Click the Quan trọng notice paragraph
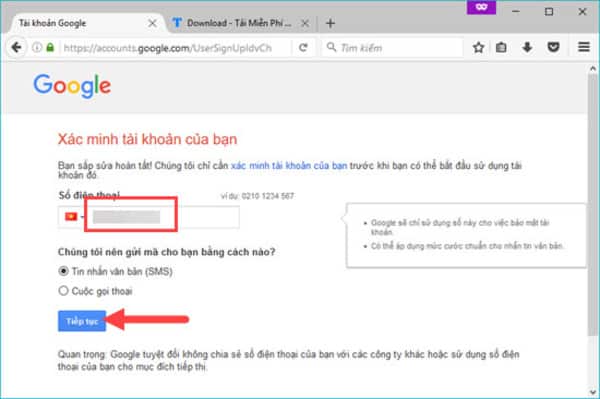Screen dimensions: 600x399 click(289, 360)
